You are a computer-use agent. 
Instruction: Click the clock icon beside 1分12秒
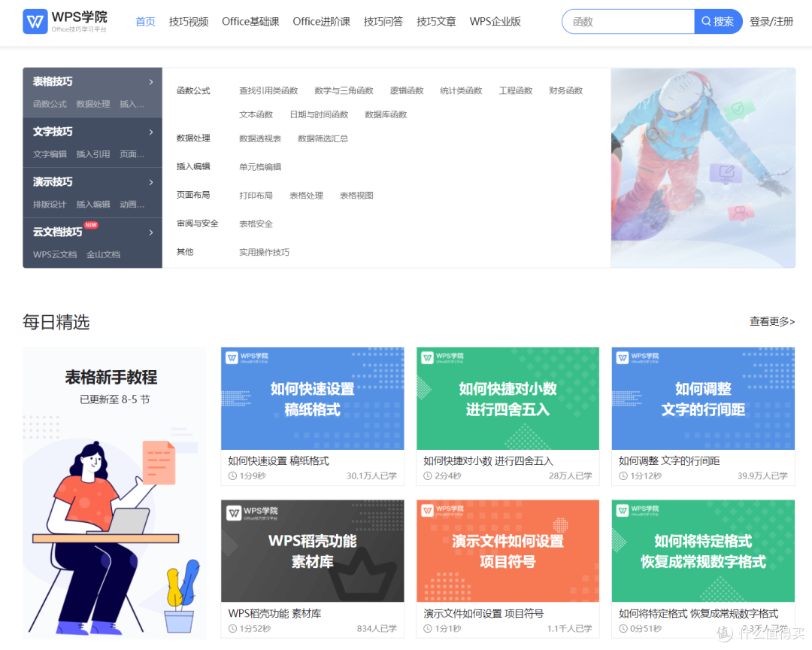(623, 475)
